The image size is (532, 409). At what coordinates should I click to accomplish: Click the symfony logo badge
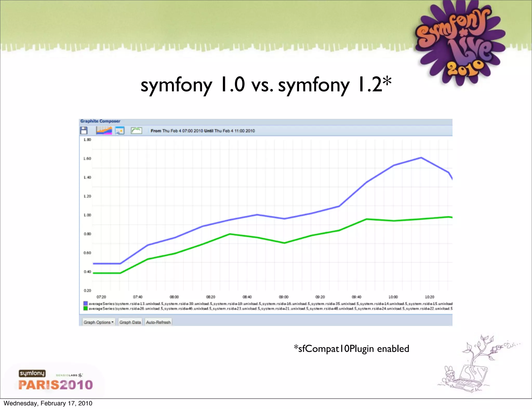[x=32, y=373]
